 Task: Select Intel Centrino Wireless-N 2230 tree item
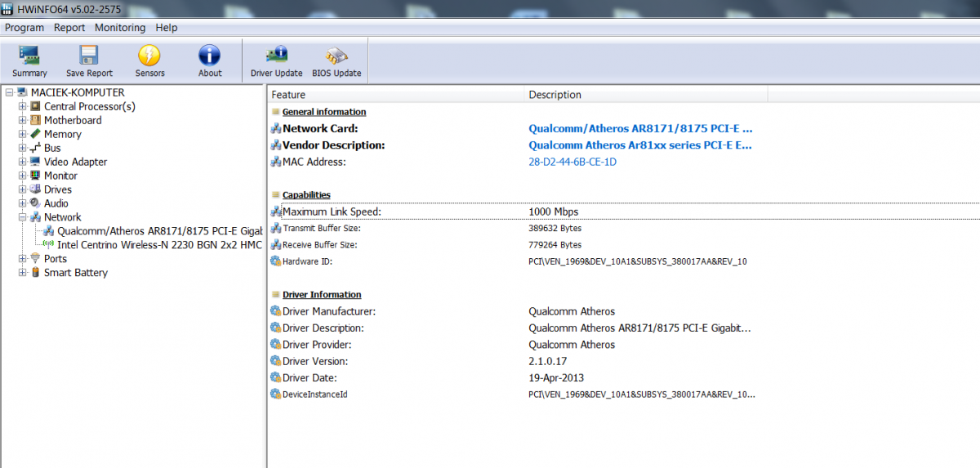click(x=159, y=245)
